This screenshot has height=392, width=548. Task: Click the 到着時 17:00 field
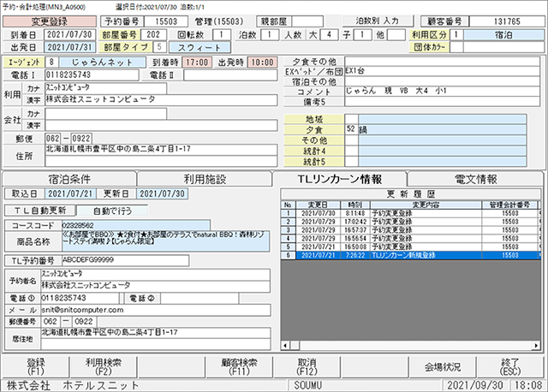[x=197, y=62]
